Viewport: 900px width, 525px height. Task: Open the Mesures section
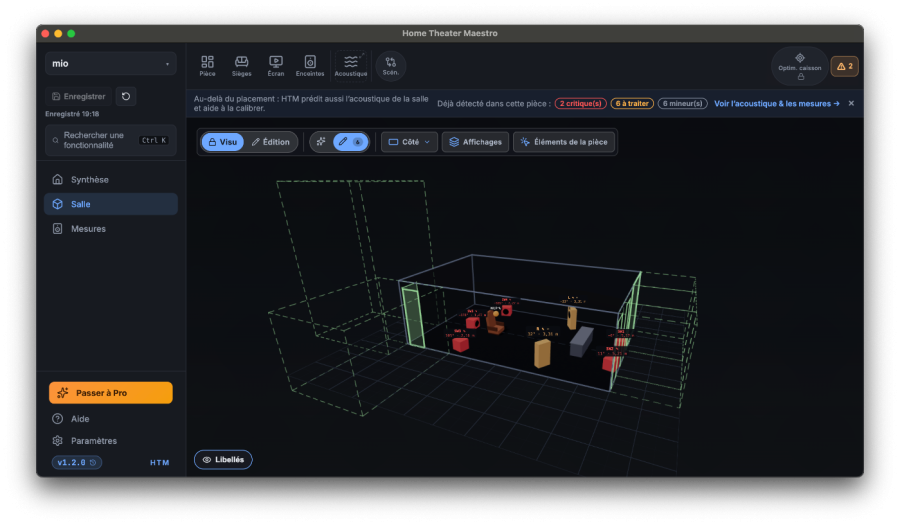(x=110, y=228)
